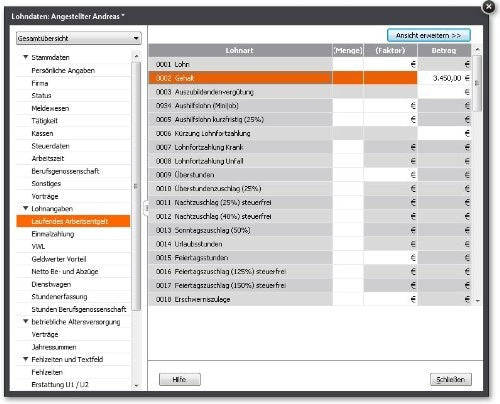Image resolution: width=500 pixels, height=404 pixels.
Task: Select row 0010 Überstundenzuschlag (25%)
Action: coord(310,189)
